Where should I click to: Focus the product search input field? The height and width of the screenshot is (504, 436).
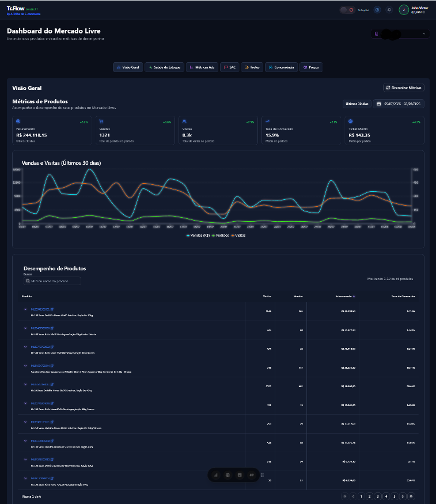click(52, 281)
